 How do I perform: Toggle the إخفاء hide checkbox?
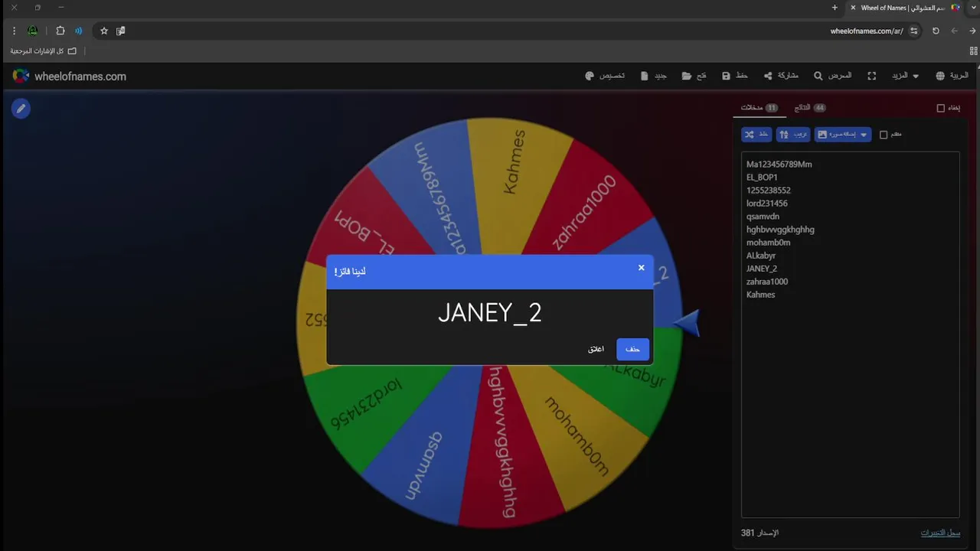point(941,108)
